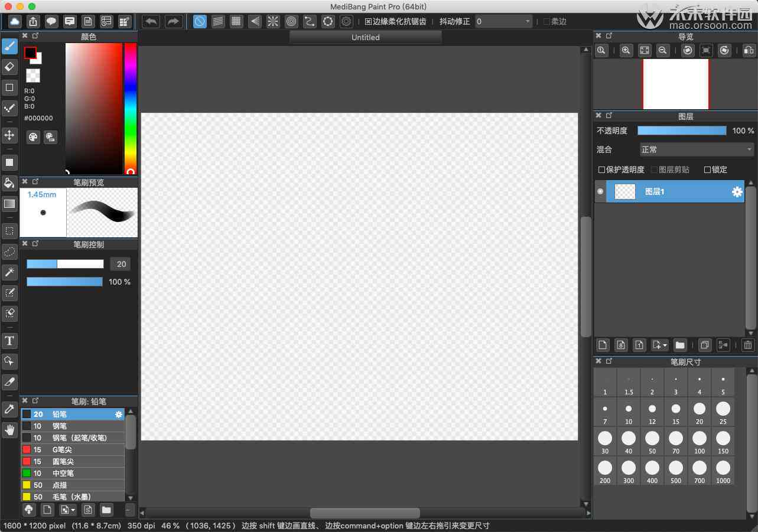The image size is (758, 532).
Task: Hide 图层1 using its visibility dot
Action: click(600, 191)
